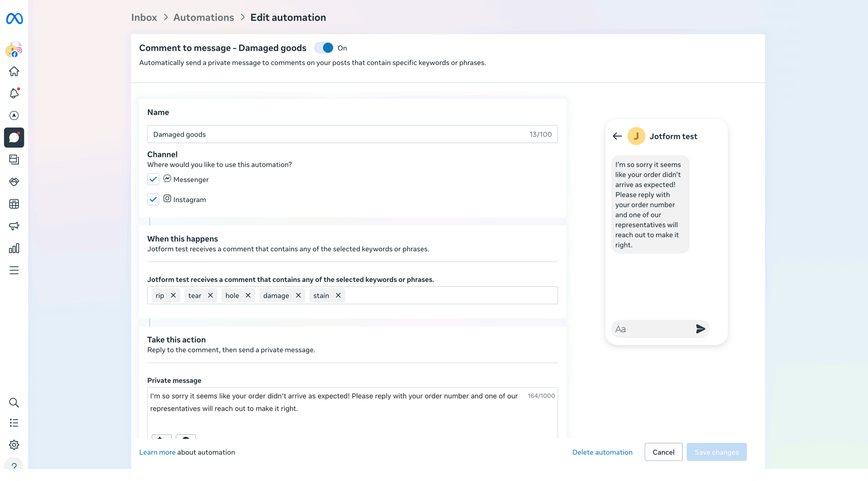868x481 pixels.
Task: Open the Planner calendar tool
Action: (14, 203)
